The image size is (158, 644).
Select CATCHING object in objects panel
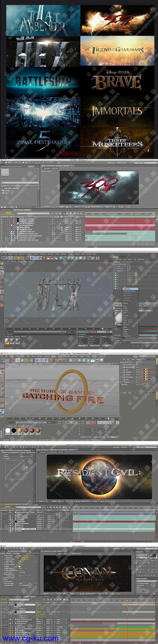point(129,377)
